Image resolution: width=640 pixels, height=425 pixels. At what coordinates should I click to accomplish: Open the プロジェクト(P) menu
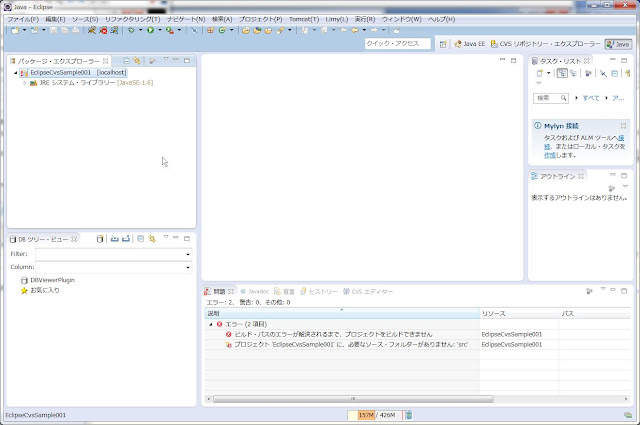tap(260, 19)
